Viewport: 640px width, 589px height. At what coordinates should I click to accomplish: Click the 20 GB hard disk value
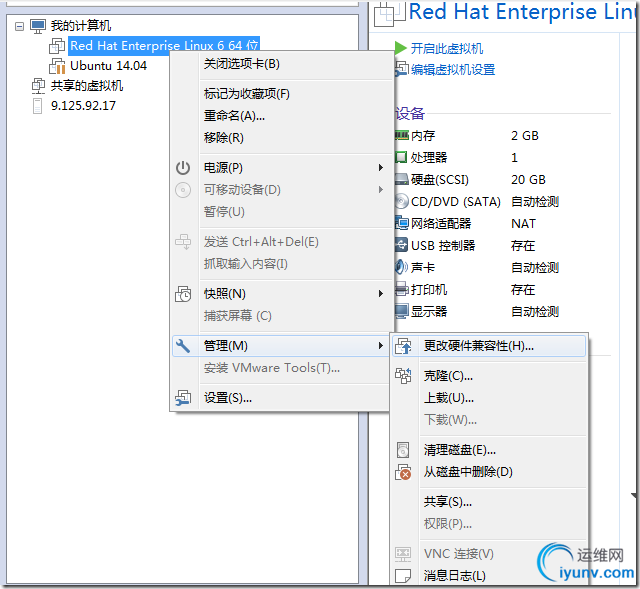point(528,180)
